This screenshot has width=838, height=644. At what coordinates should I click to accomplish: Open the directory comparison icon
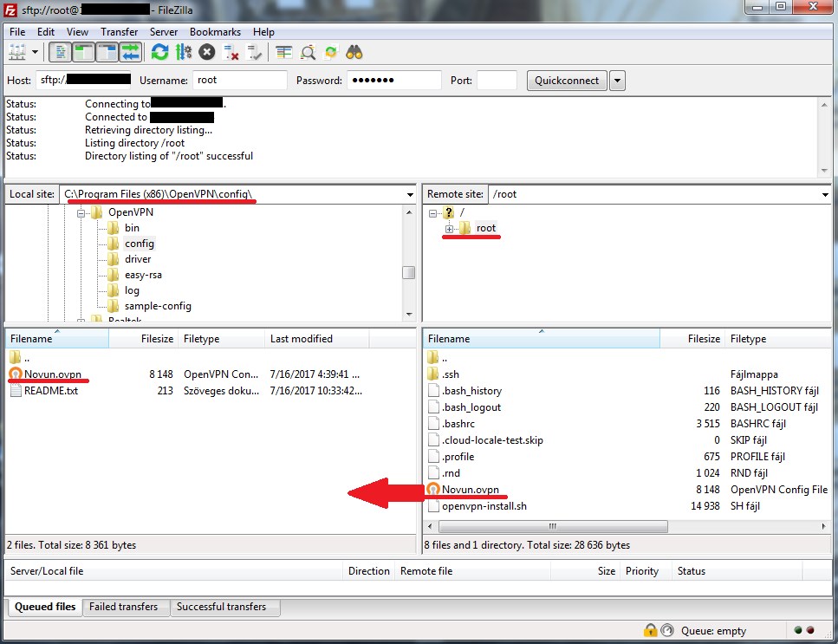coord(284,52)
